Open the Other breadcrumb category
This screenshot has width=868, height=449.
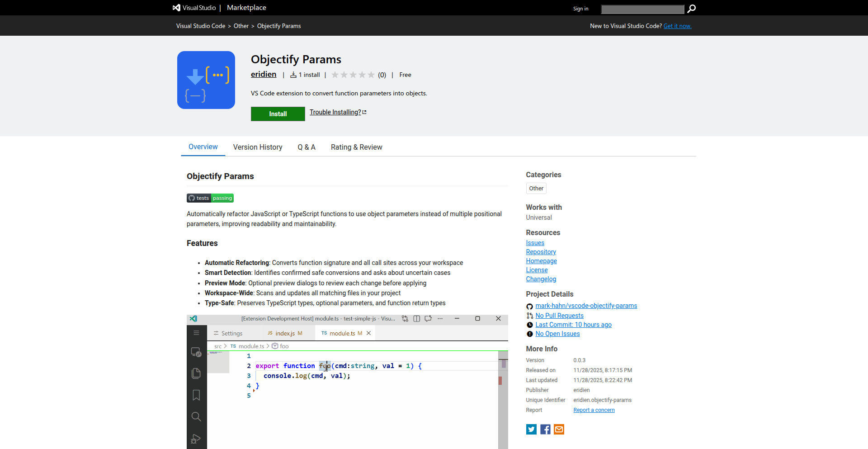point(241,26)
